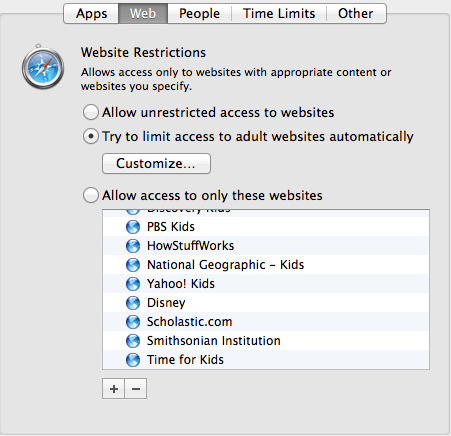Screen dimensions: 451x436
Task: Select Scholastic.com in the list
Action: pos(266,322)
